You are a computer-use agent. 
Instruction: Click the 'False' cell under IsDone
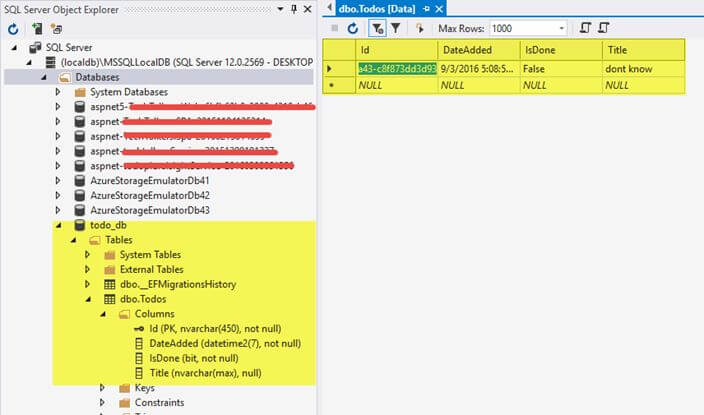[x=561, y=69]
